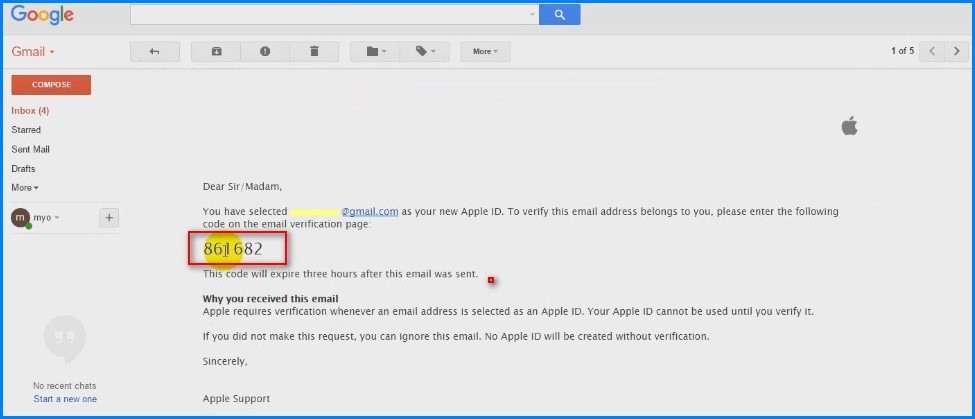Image resolution: width=975 pixels, height=419 pixels.
Task: Click the '1 of 5' counter text
Action: (902, 51)
